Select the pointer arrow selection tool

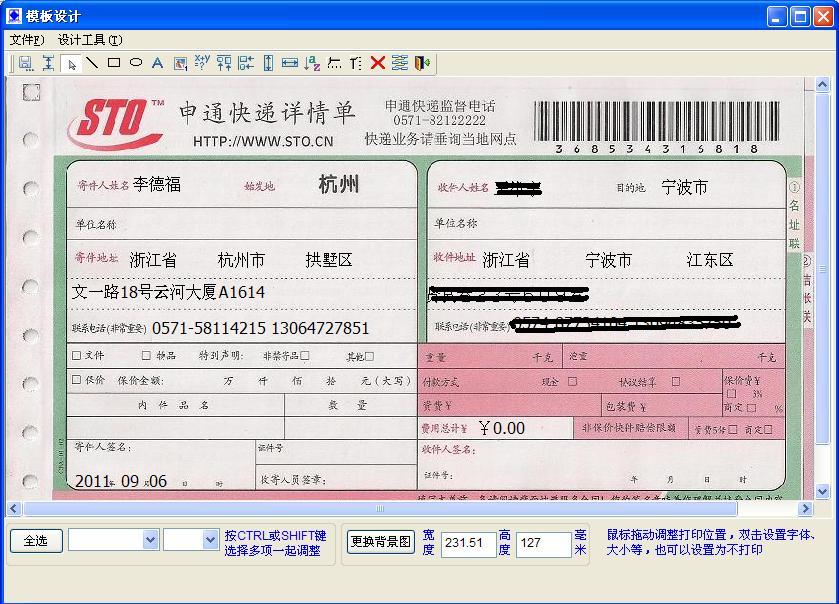pyautogui.click(x=70, y=63)
